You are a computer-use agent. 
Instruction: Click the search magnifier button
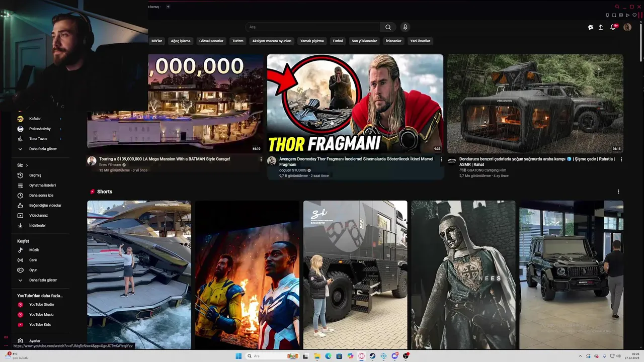tap(388, 27)
